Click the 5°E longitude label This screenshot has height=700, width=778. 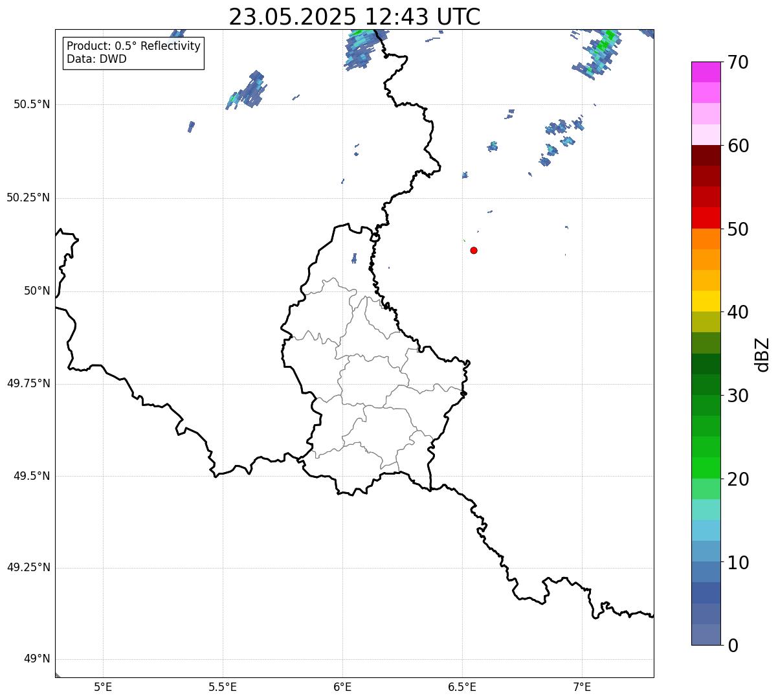tap(103, 686)
